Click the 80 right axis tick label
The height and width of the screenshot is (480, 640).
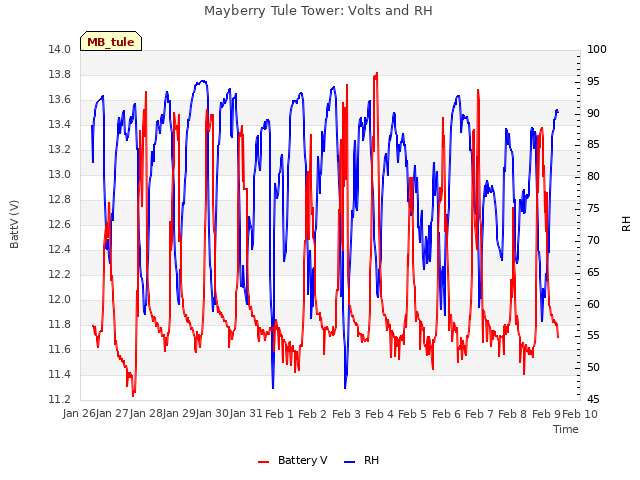593,177
